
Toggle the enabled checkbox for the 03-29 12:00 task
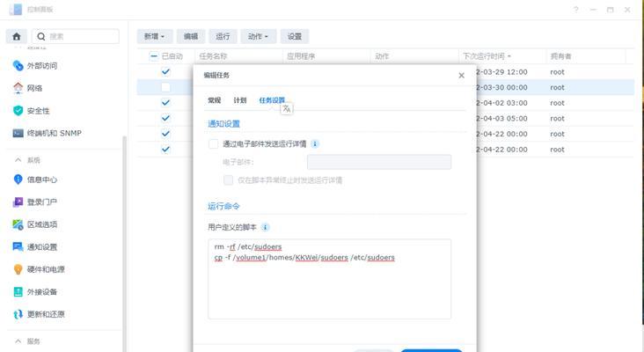[x=165, y=71]
